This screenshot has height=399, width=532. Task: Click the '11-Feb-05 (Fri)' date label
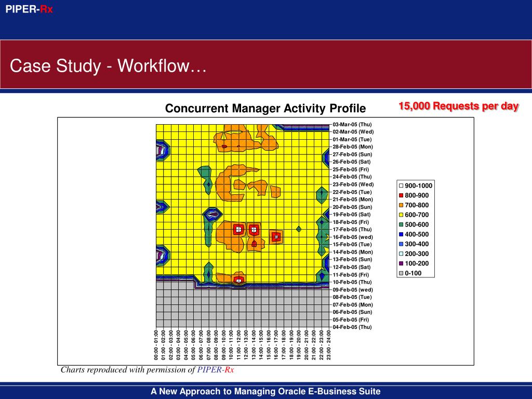pyautogui.click(x=351, y=275)
